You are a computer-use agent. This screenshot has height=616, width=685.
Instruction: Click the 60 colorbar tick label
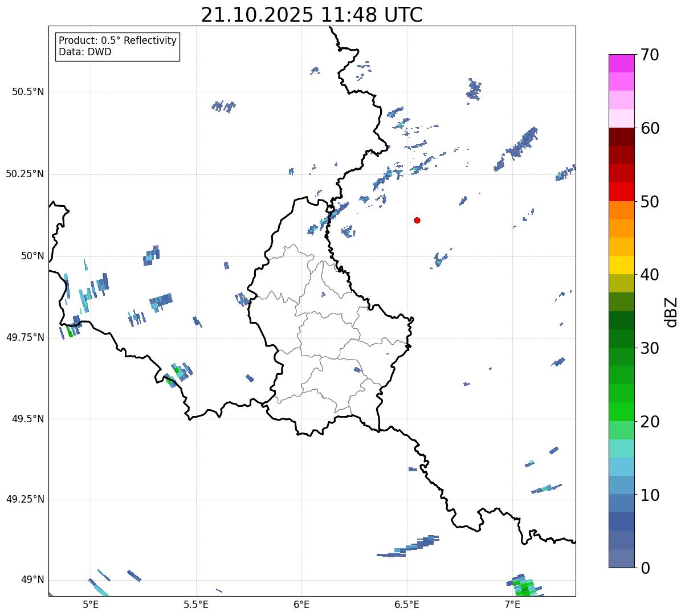650,128
